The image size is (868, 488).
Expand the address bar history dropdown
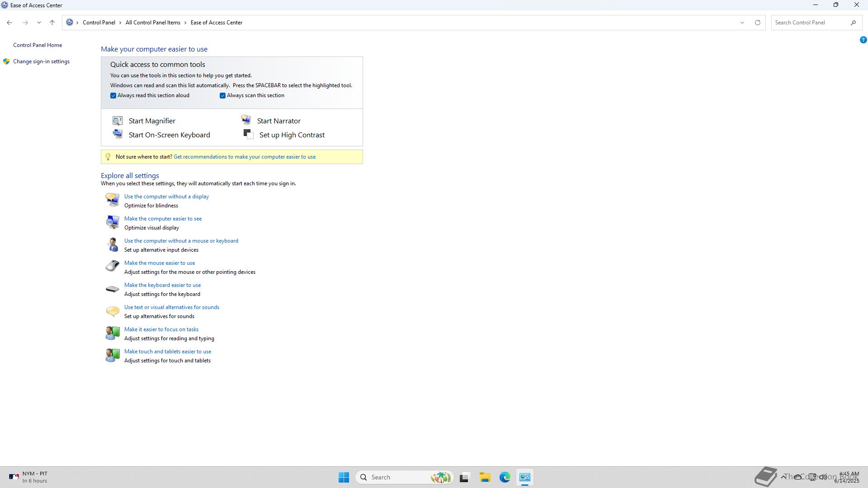point(742,23)
